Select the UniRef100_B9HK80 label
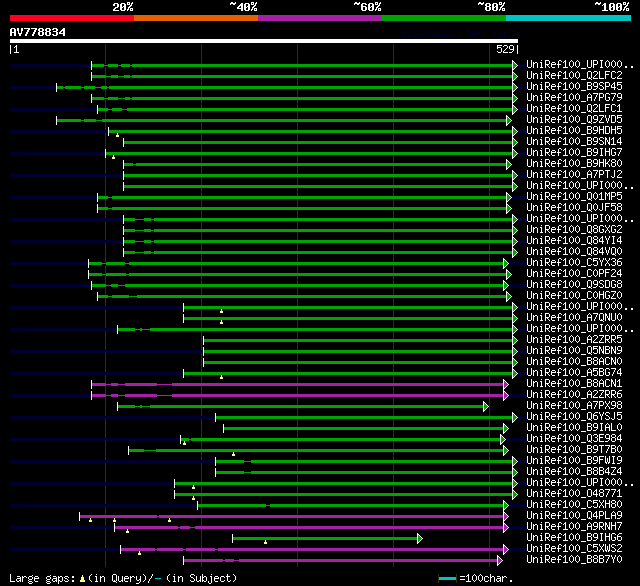Image resolution: width=640 pixels, height=586 pixels. point(574,164)
